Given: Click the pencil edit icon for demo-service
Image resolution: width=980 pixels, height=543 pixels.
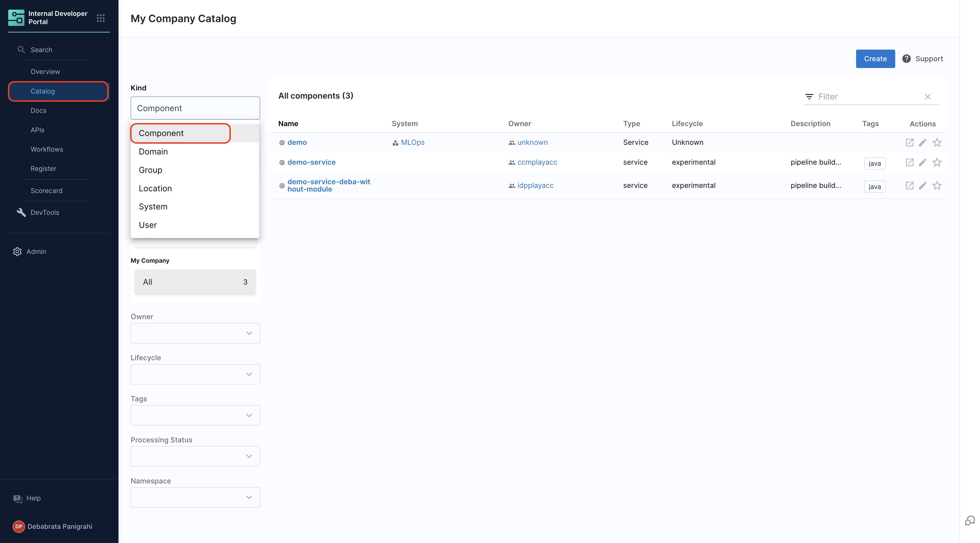Looking at the screenshot, I should [922, 162].
